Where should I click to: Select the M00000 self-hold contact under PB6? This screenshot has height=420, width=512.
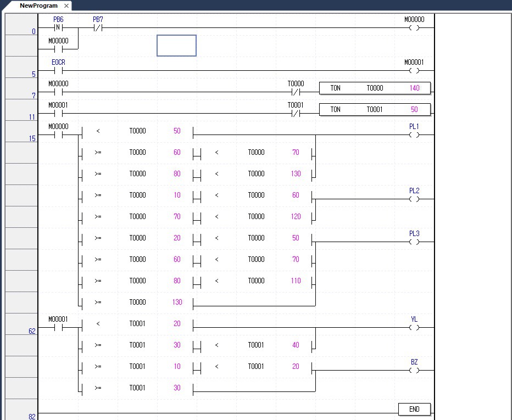58,49
